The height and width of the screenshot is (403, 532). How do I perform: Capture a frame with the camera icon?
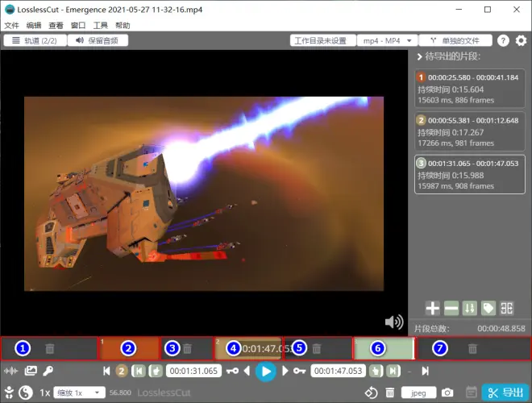point(447,393)
